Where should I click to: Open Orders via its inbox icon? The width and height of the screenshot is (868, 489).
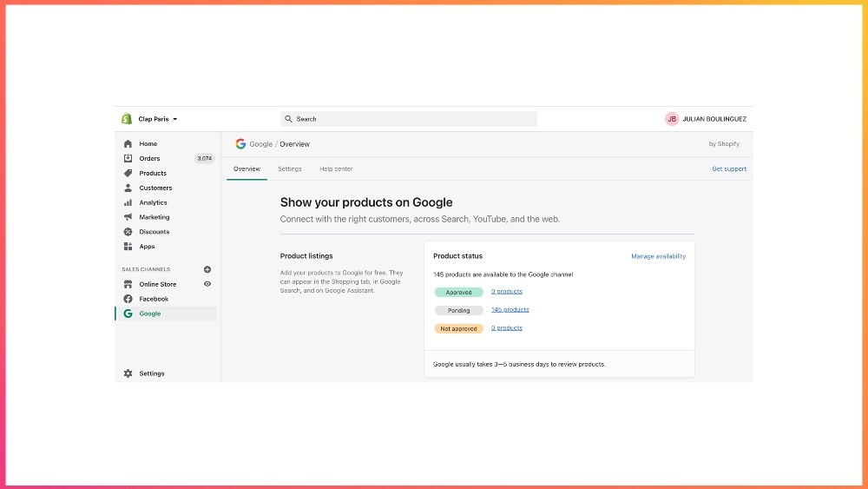128,159
